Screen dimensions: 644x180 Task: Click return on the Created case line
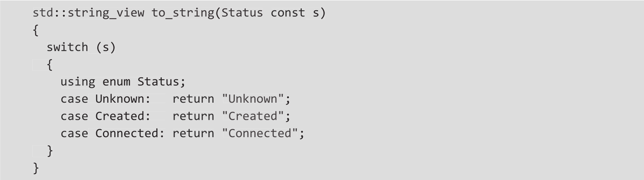[193, 116]
